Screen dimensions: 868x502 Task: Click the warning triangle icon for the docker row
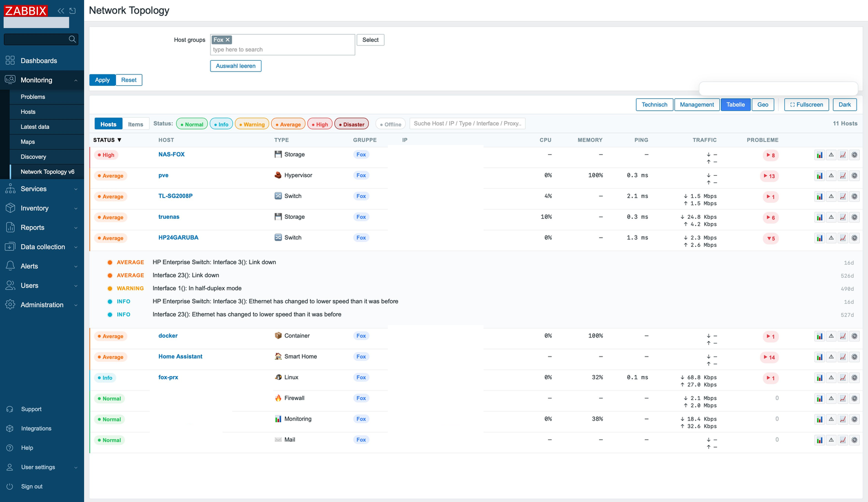(831, 336)
